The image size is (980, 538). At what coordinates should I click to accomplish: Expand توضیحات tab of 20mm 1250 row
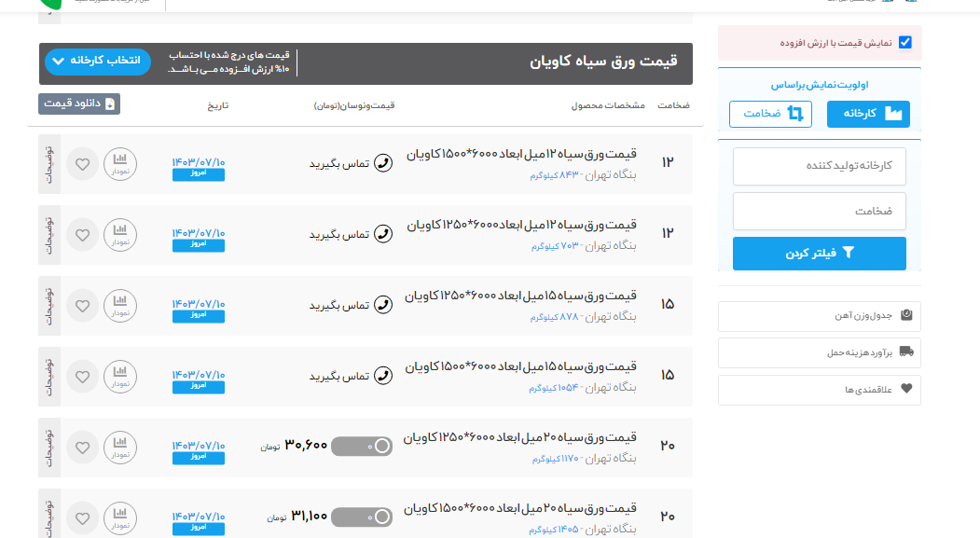[x=49, y=448]
